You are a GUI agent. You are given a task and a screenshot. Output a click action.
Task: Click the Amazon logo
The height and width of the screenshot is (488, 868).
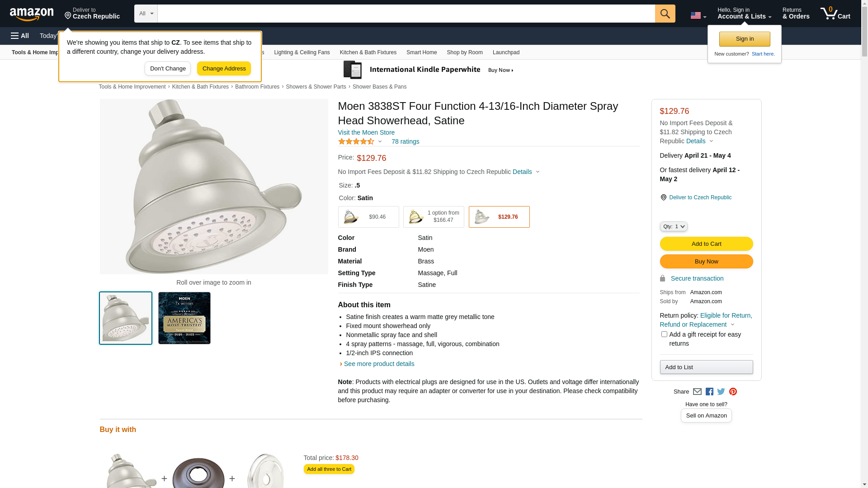coord(32,14)
